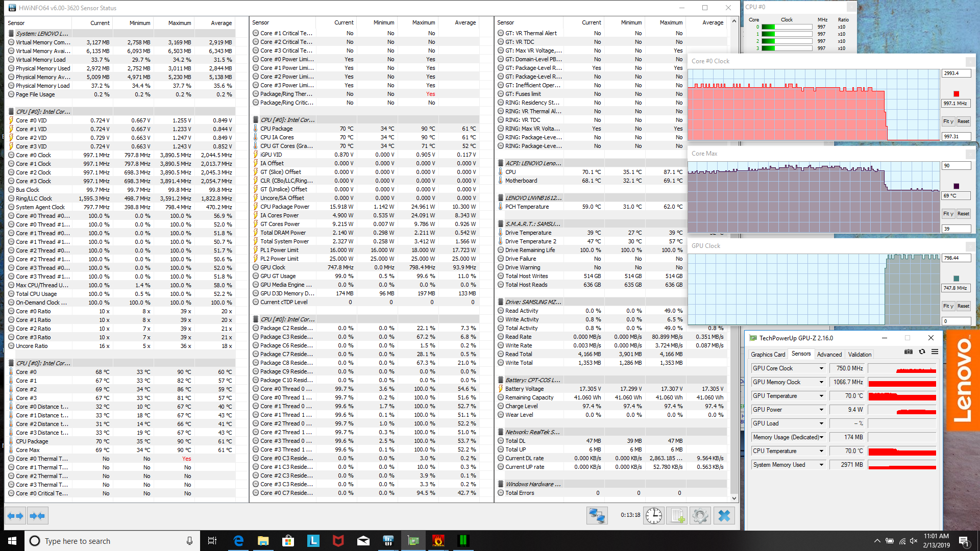Switch to the red flame app on taskbar
The height and width of the screenshot is (551, 980).
pyautogui.click(x=438, y=541)
